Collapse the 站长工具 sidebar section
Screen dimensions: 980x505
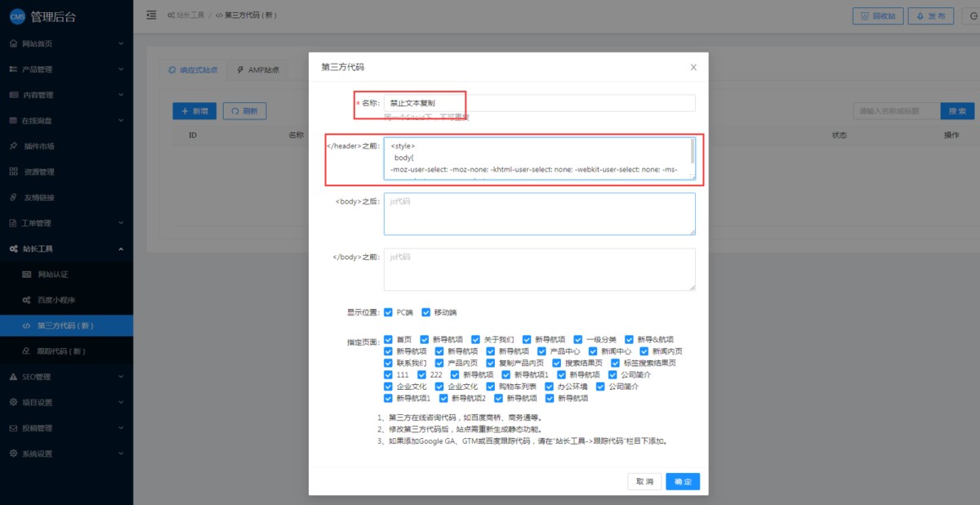click(120, 248)
